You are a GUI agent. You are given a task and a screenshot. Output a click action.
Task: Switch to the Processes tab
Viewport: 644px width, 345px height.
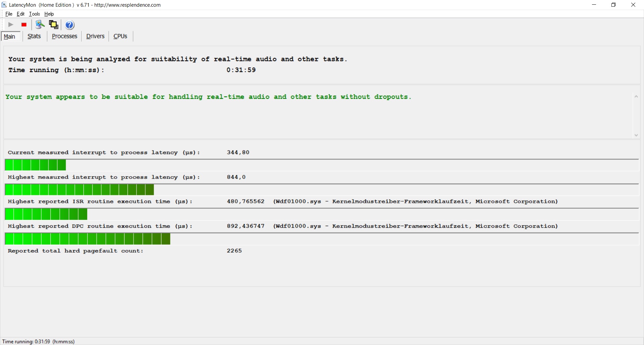click(64, 36)
